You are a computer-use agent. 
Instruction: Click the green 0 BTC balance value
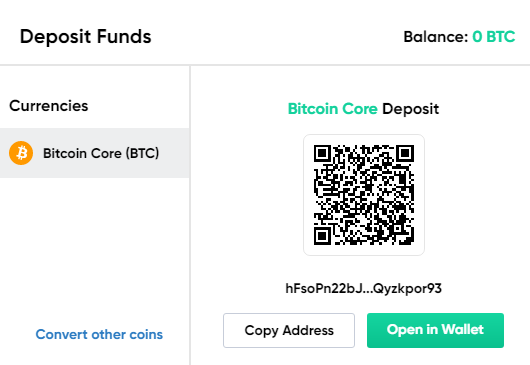493,36
